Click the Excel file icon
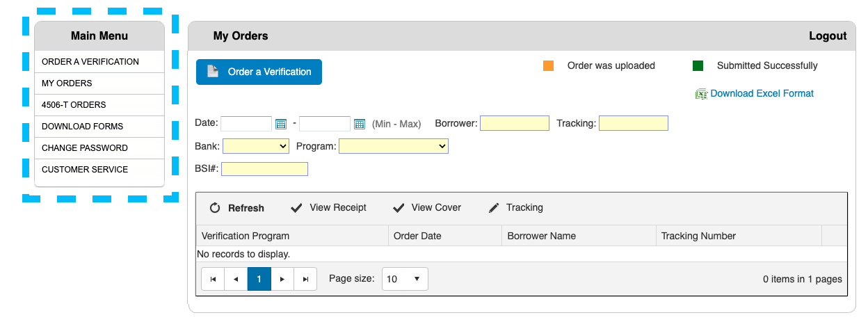The width and height of the screenshot is (868, 329). [701, 94]
